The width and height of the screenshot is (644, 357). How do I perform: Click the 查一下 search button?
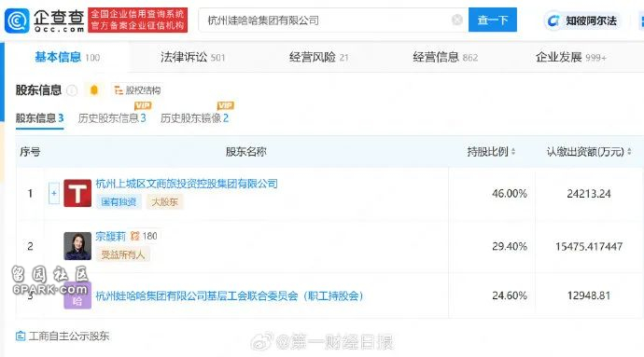pos(493,20)
